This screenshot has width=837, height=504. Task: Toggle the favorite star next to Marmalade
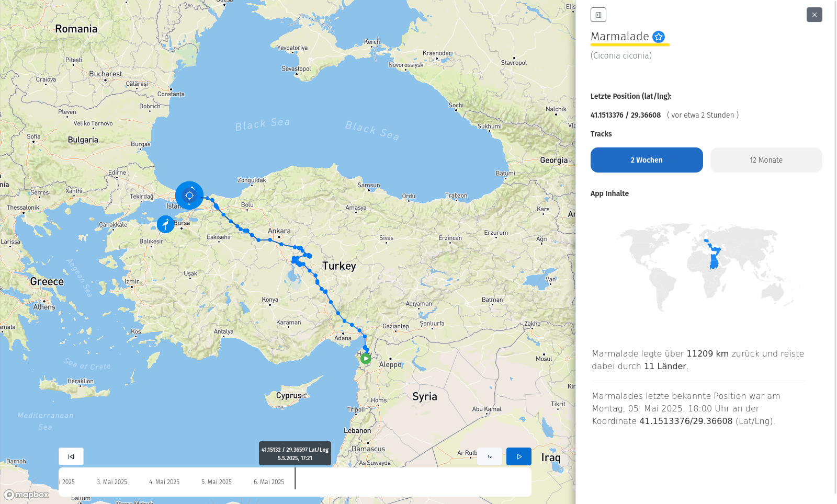coord(659,37)
